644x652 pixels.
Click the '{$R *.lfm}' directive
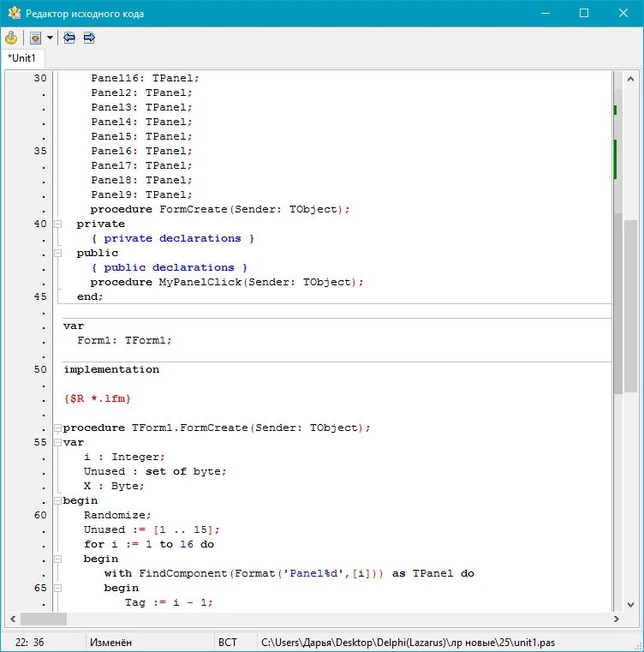pyautogui.click(x=98, y=398)
